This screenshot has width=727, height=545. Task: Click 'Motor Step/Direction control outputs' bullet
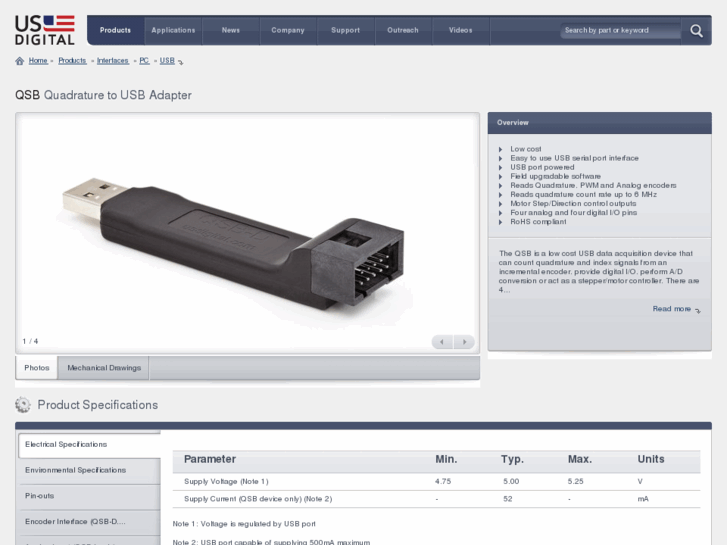[573, 204]
